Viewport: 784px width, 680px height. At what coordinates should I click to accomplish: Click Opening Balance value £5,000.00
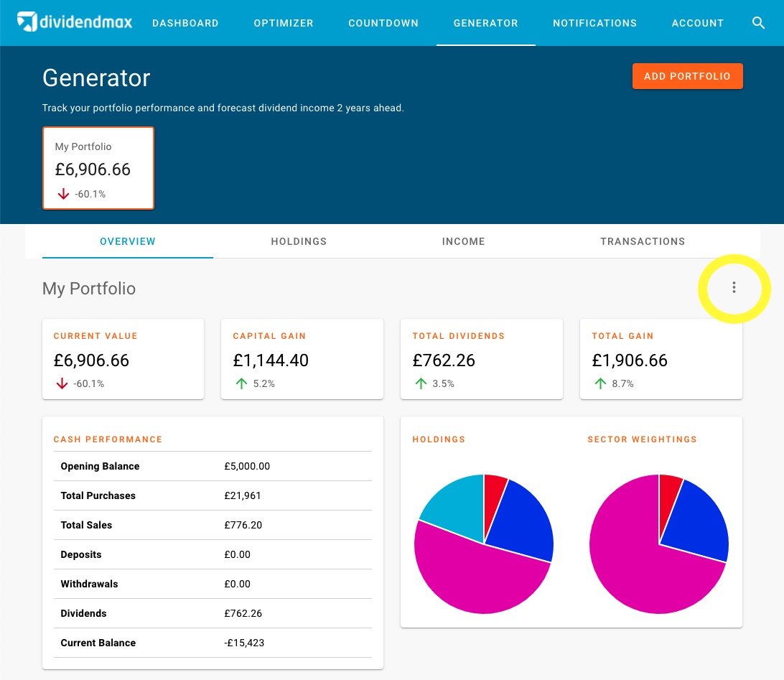tap(247, 466)
